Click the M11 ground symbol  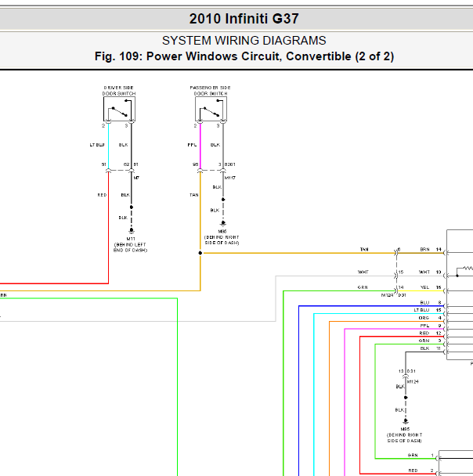[132, 231]
